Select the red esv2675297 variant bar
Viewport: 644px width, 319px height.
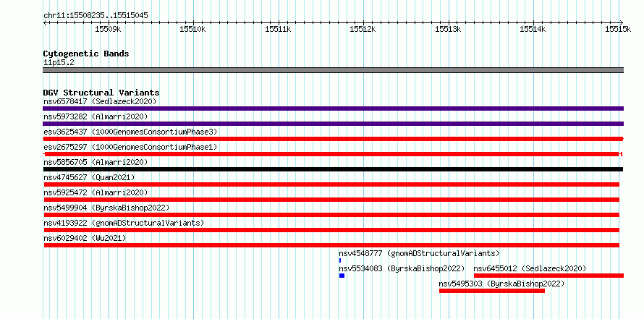pos(333,154)
